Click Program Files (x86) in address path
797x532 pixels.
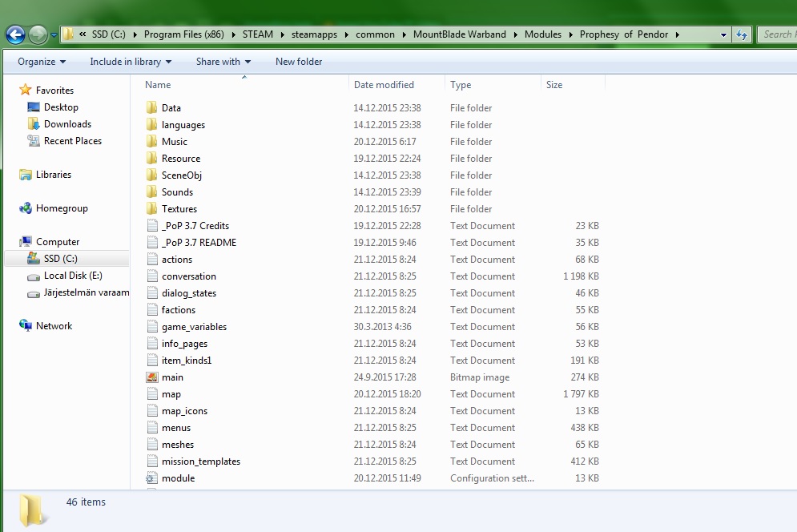pos(184,34)
